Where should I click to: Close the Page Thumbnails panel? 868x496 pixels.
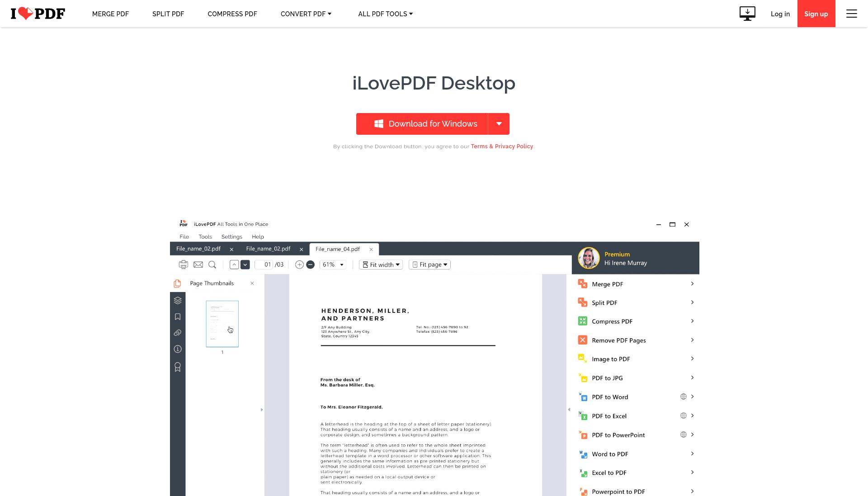(x=252, y=283)
